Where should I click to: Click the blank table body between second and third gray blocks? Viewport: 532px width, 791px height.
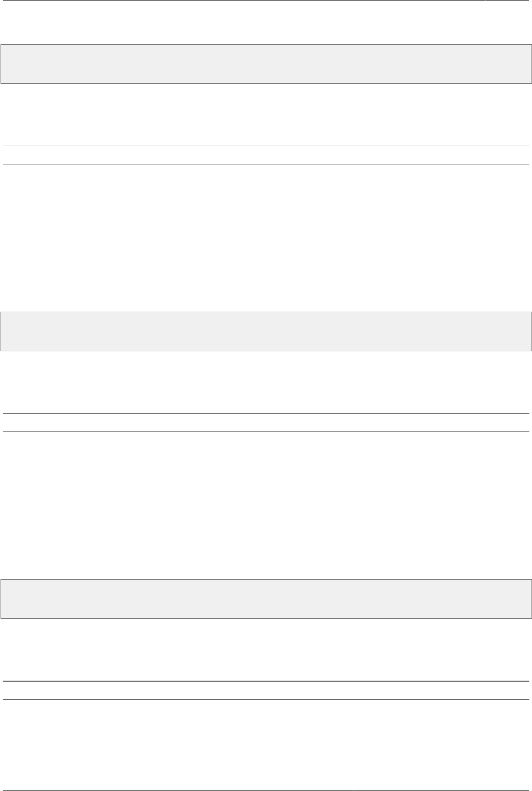coord(265,502)
